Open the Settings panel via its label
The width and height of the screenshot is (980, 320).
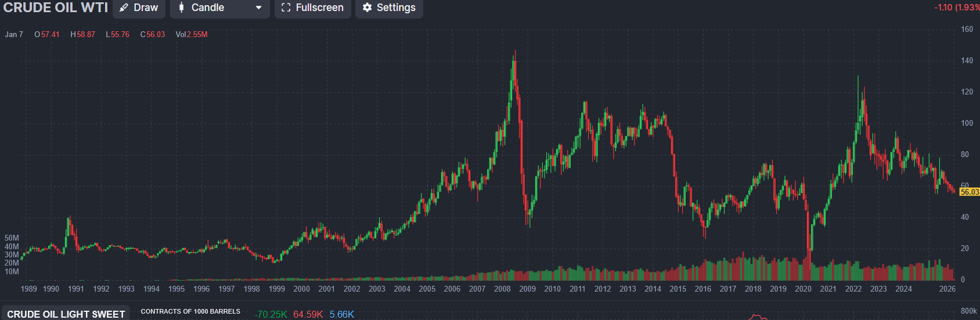[x=396, y=8]
